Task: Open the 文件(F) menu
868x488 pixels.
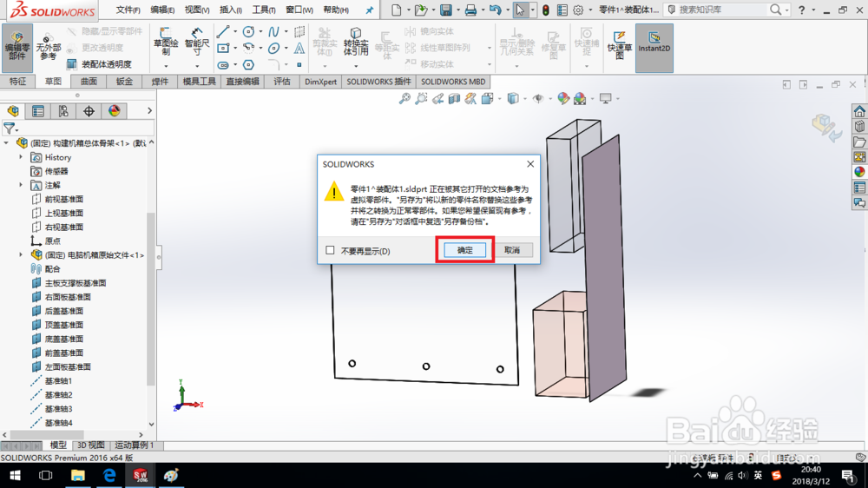Action: [128, 10]
